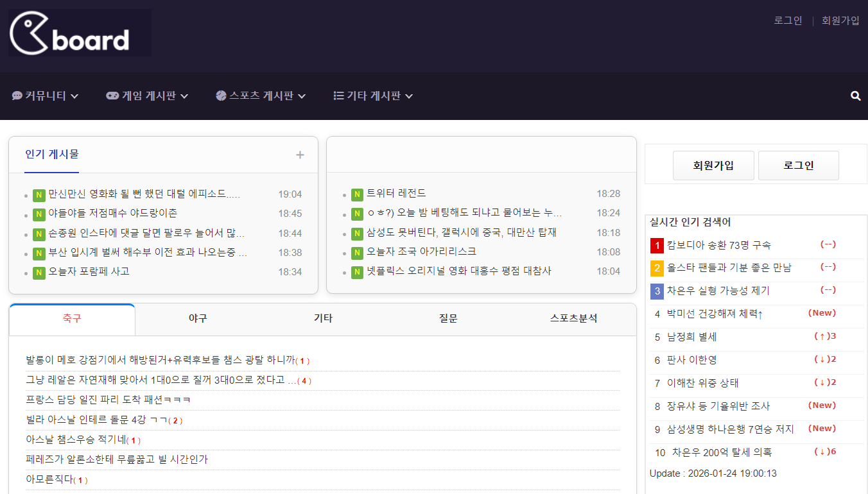Click the N badge beside 오늘자 포람페 사고
Screen dimensions: 868x494
(x=39, y=273)
